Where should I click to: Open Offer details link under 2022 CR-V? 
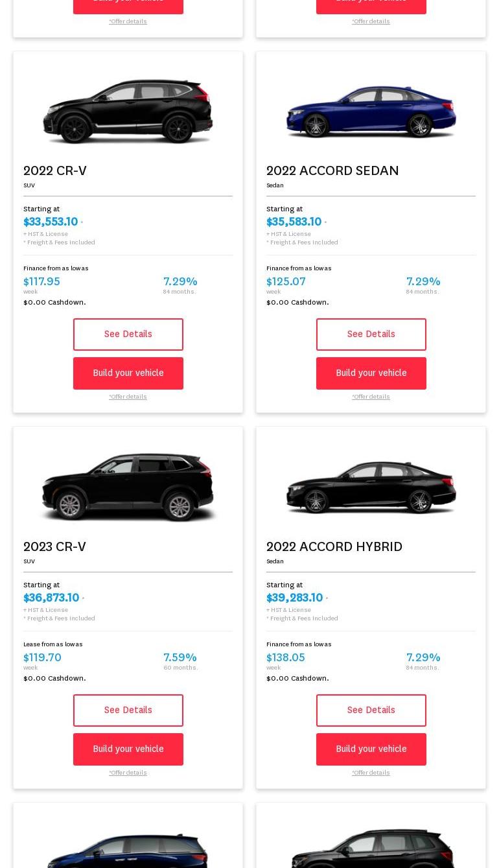tap(128, 397)
